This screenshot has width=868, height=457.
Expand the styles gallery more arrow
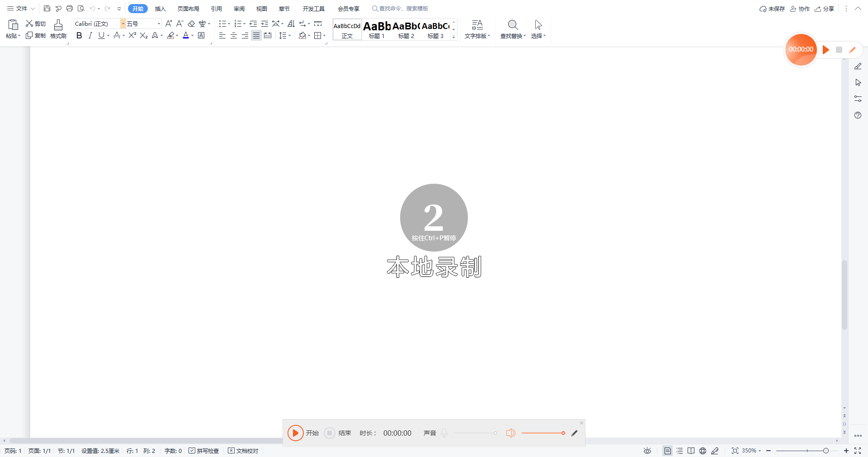pos(454,37)
